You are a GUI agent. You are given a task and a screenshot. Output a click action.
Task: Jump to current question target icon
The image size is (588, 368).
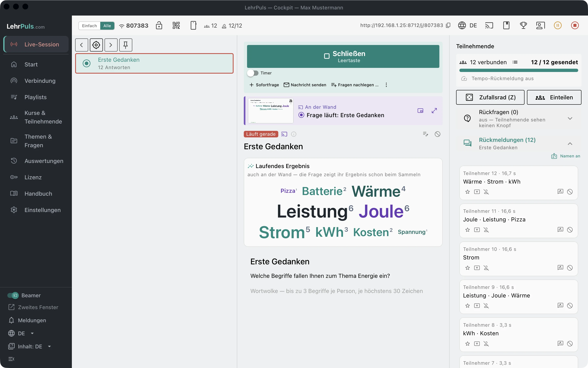(x=96, y=45)
